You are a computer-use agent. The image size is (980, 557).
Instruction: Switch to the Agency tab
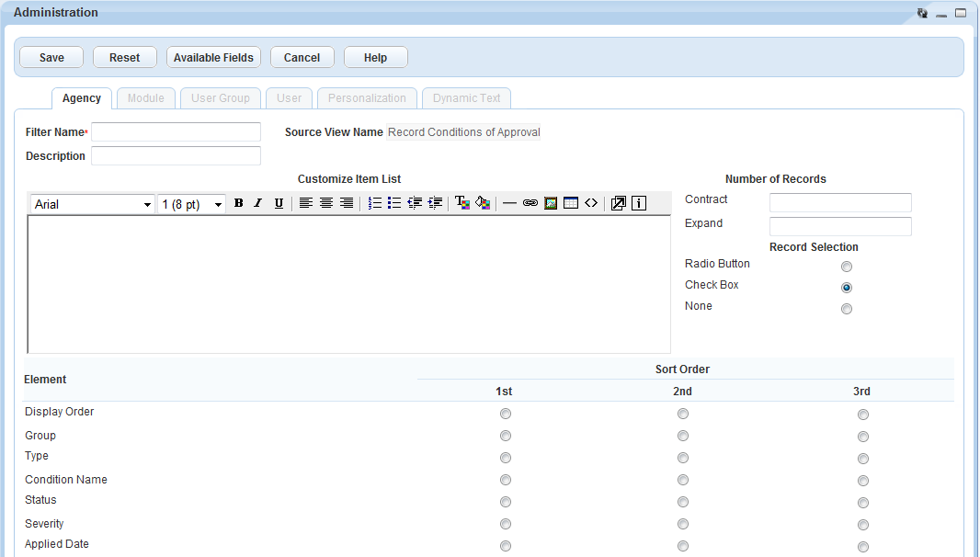(82, 98)
